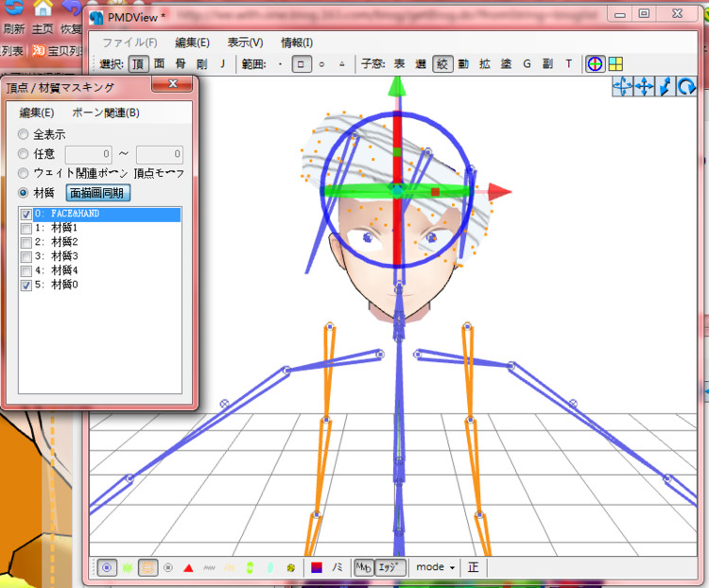Check the 4: 材質4 checkbox
709x588 pixels.
pos(26,271)
